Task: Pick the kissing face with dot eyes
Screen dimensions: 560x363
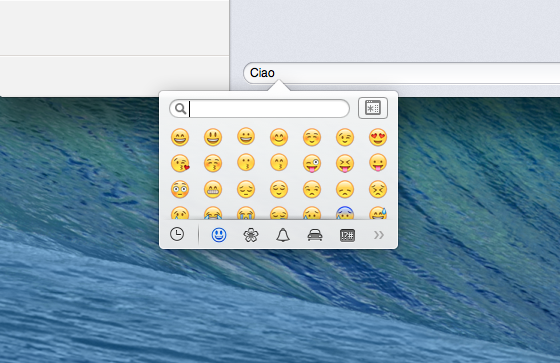Action: pos(246,163)
